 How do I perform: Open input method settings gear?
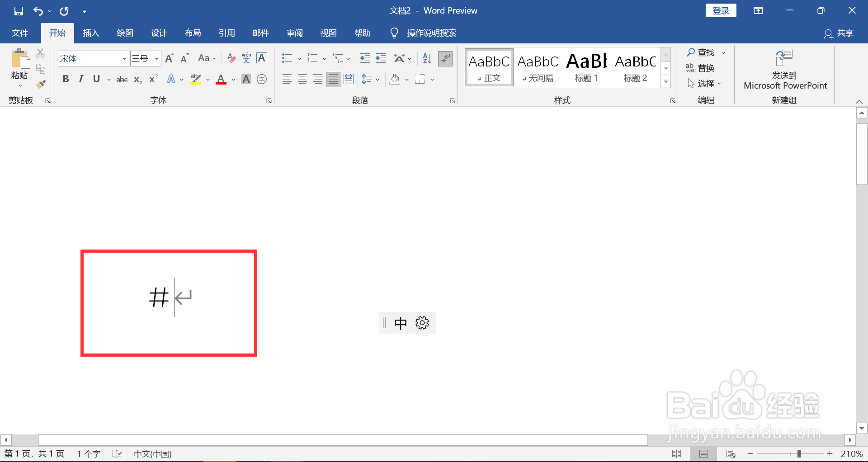coord(422,323)
